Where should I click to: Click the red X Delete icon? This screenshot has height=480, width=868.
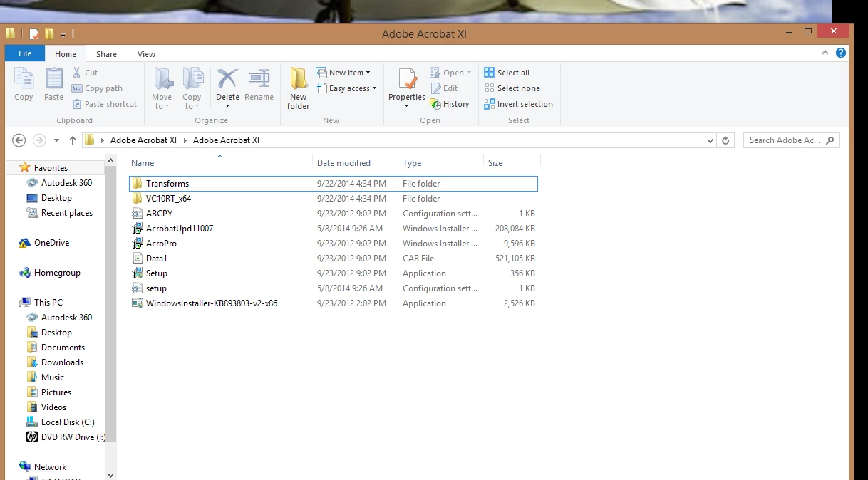pos(227,78)
